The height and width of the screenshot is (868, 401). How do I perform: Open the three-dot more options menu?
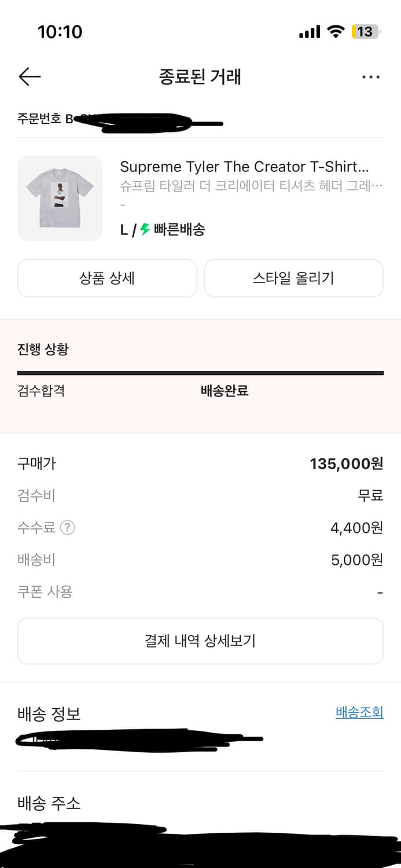[x=370, y=77]
